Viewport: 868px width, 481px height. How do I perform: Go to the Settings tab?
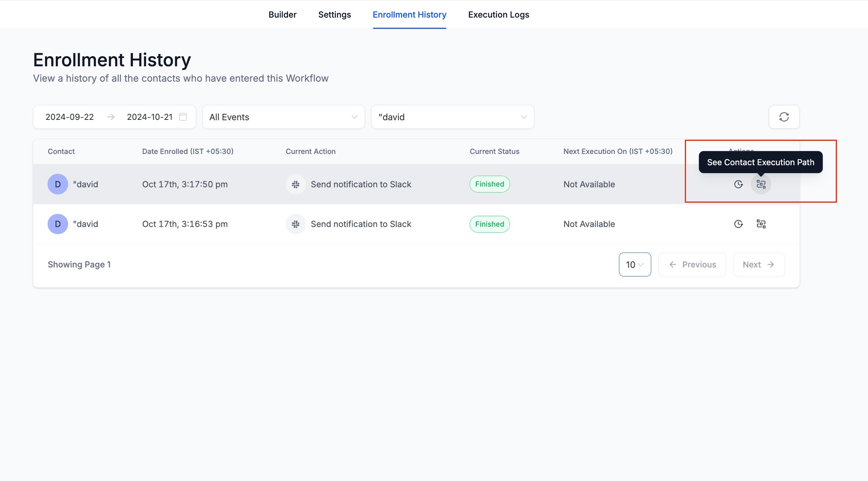point(334,15)
